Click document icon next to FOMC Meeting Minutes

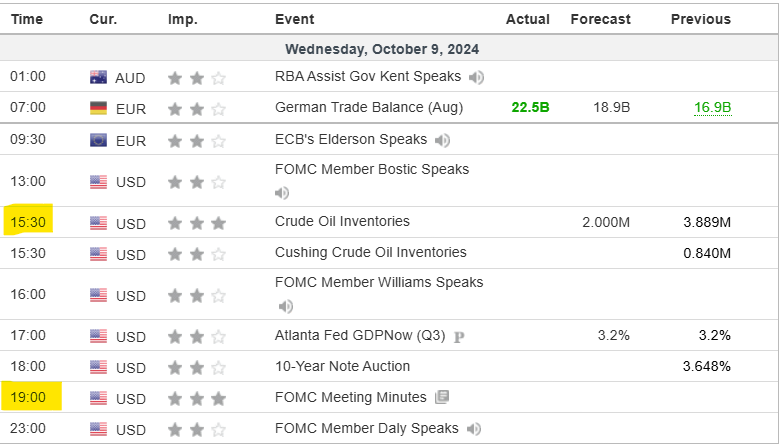442,398
